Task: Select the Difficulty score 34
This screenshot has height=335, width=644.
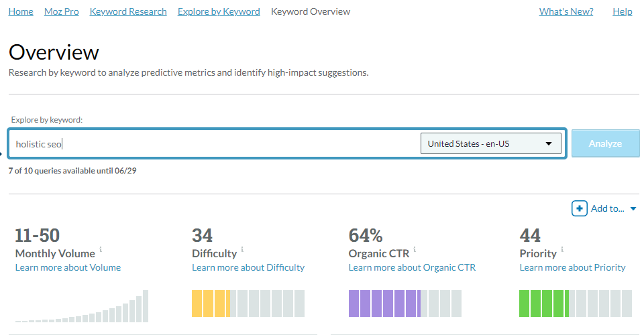Action: point(202,236)
